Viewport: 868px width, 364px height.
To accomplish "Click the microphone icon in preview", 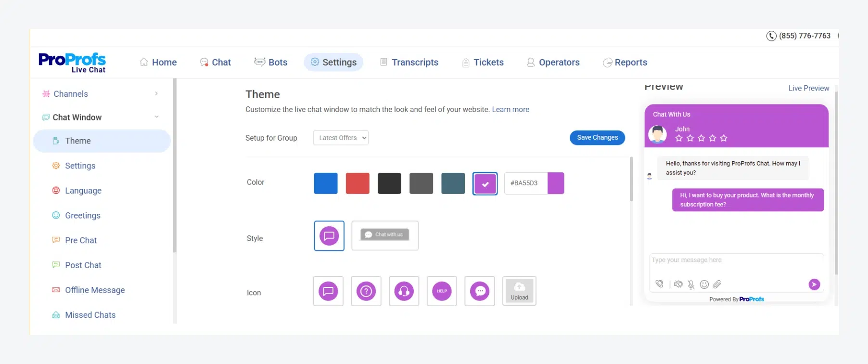I will (x=691, y=285).
